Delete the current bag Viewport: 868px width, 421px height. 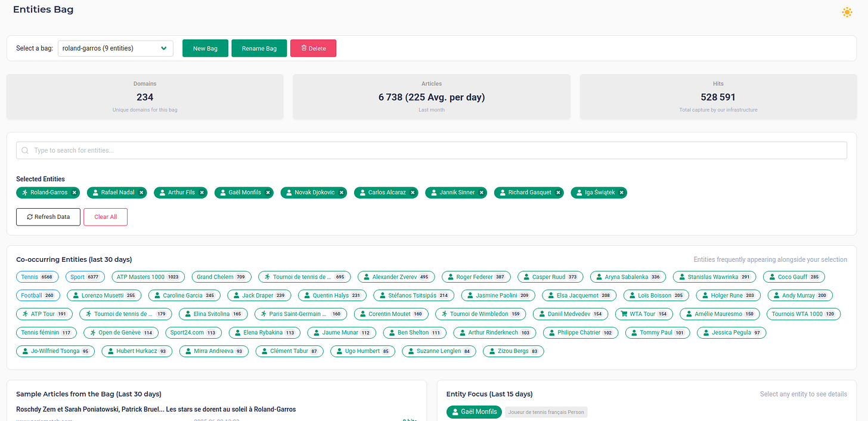313,48
